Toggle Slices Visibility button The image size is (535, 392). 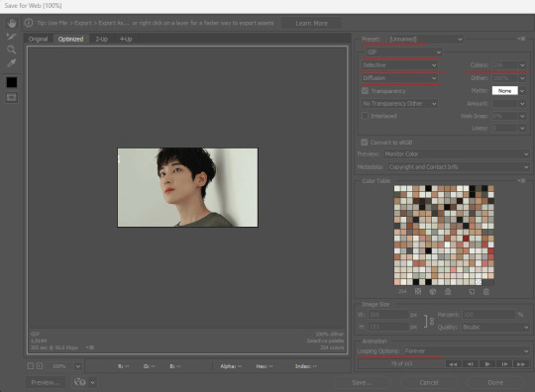point(12,98)
